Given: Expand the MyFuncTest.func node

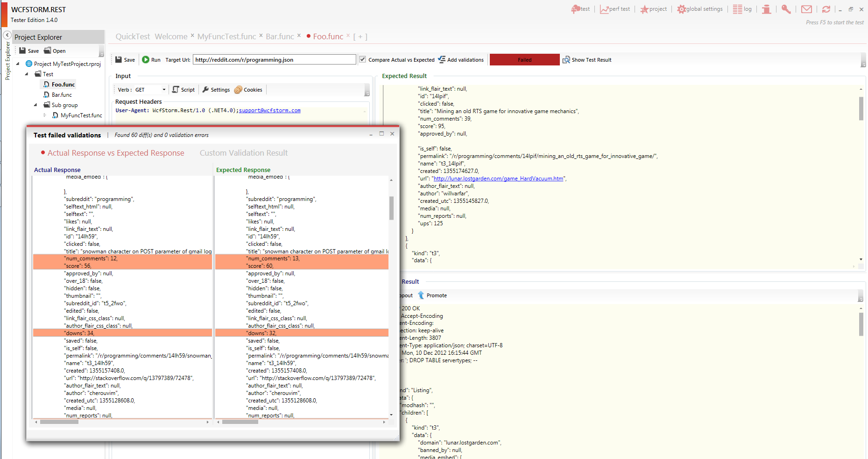Looking at the screenshot, I should point(45,115).
